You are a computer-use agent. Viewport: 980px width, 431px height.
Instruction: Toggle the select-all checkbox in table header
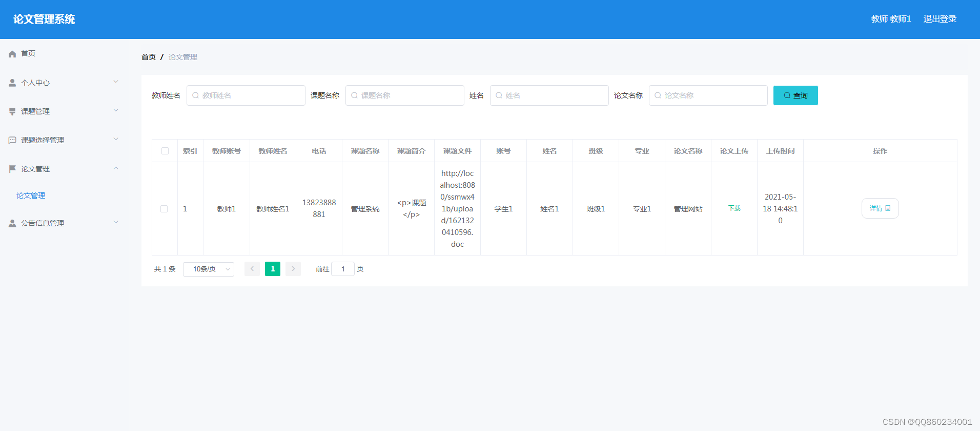(165, 151)
